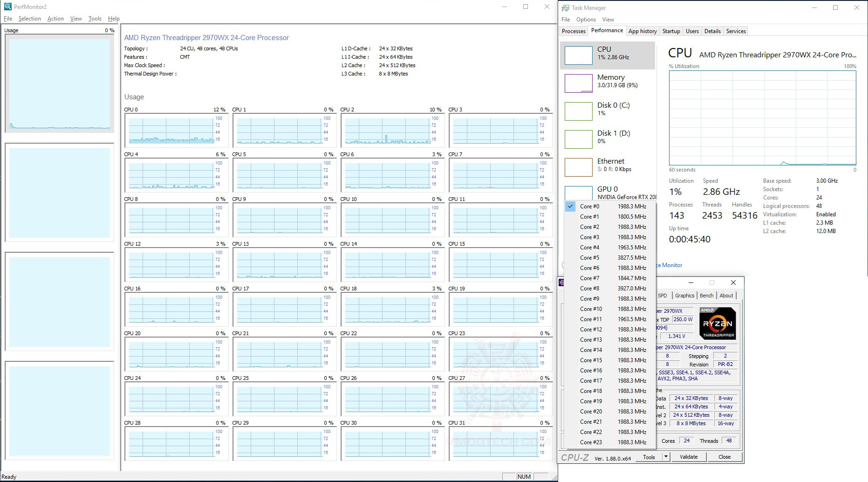This screenshot has height=482, width=868.
Task: Open Task Manager File menu
Action: [566, 20]
